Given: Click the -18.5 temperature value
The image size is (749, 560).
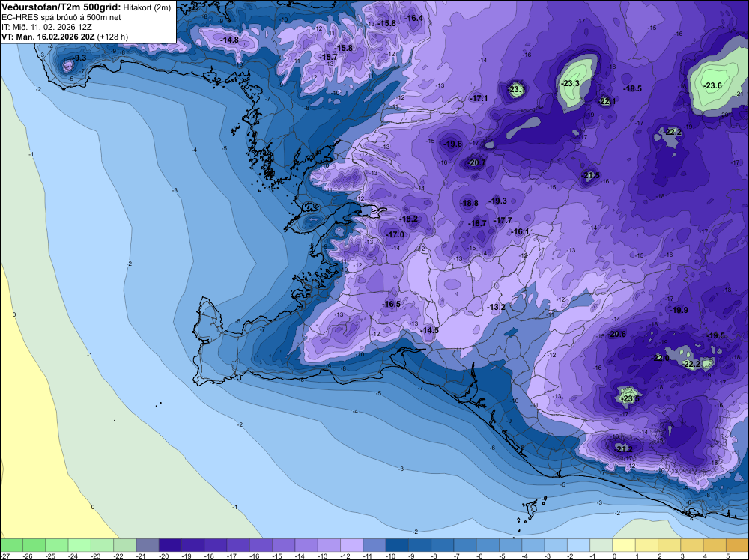Looking at the screenshot, I should tap(632, 88).
